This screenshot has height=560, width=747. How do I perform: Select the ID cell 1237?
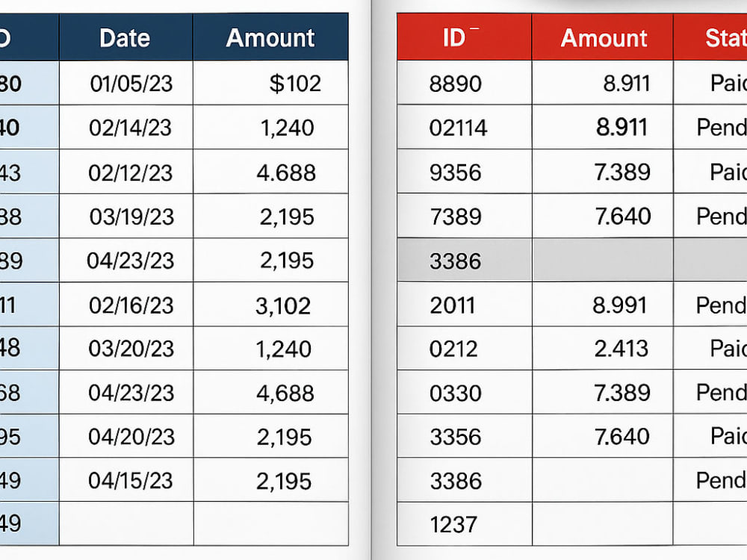[x=464, y=524]
